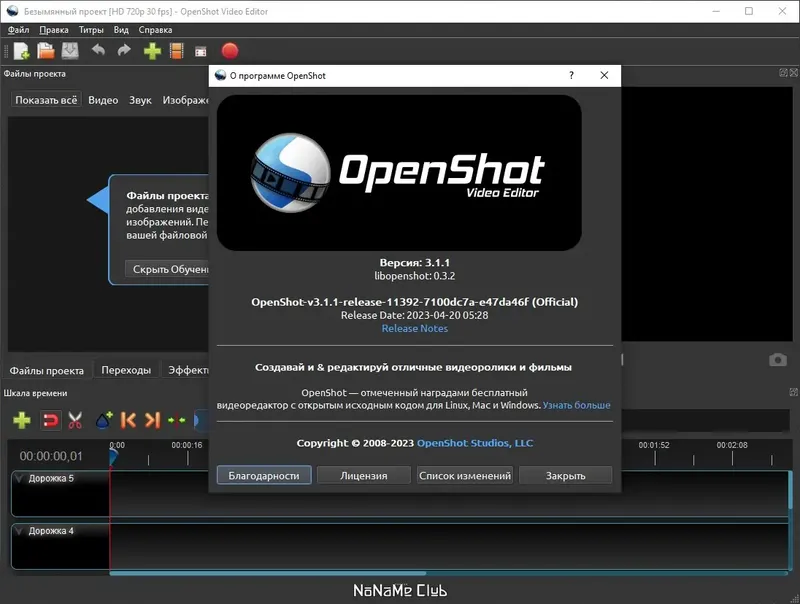Click the help question mark in About dialog

point(571,76)
